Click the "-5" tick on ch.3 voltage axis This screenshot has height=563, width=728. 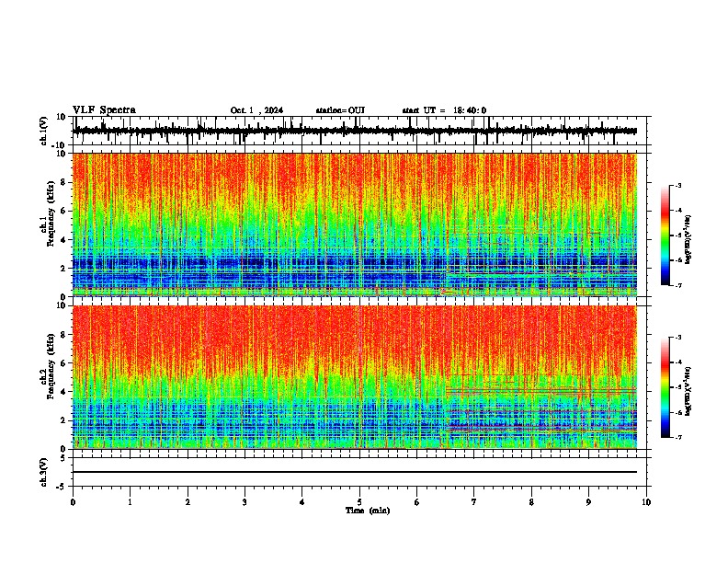62,487
